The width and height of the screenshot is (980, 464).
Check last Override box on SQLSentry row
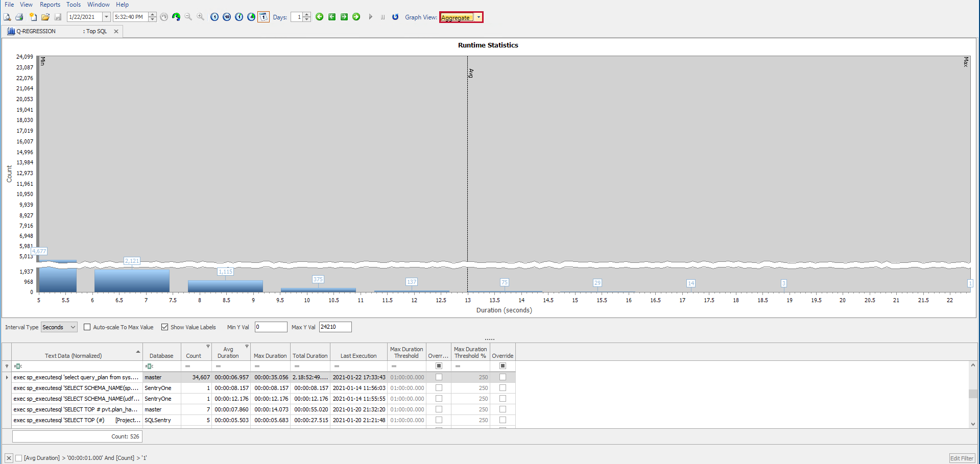coord(503,420)
